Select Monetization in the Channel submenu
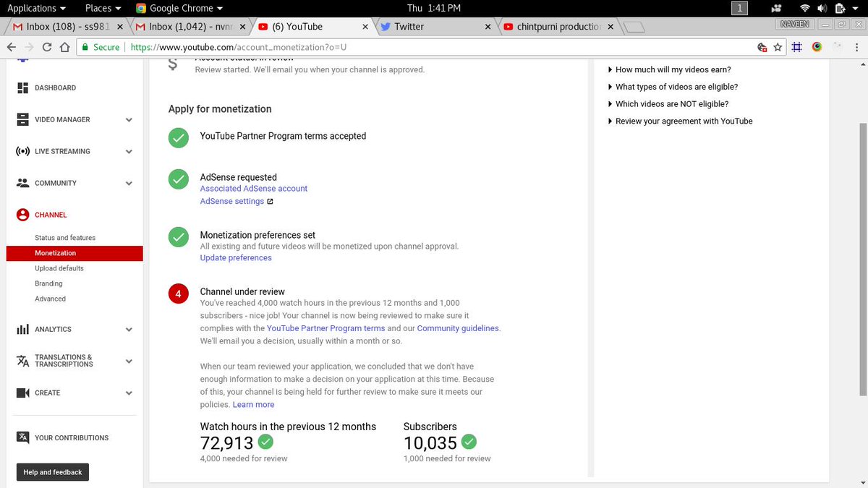868x488 pixels. (75, 253)
